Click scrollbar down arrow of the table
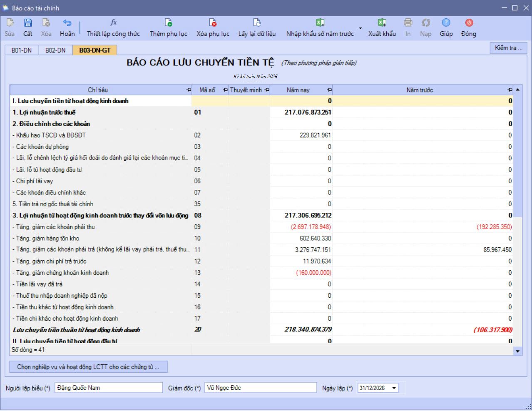 point(517,351)
